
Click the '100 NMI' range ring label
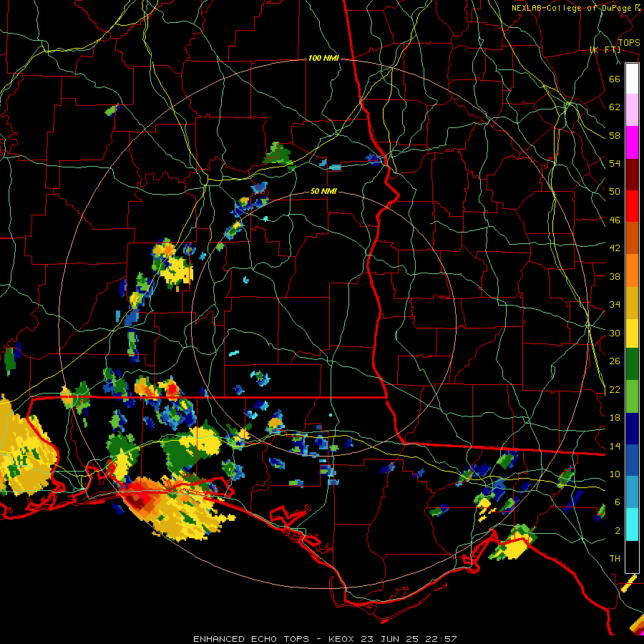tap(323, 59)
